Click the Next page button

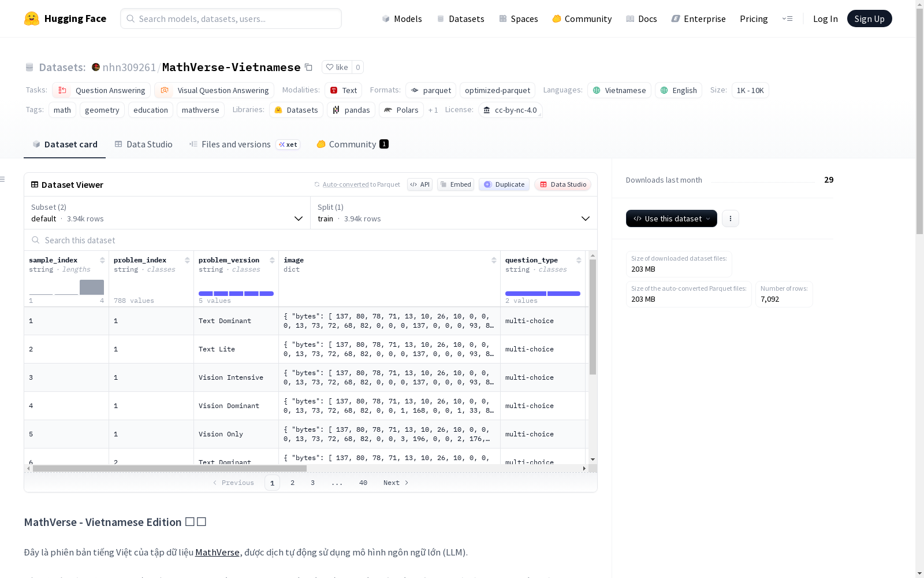click(x=396, y=483)
